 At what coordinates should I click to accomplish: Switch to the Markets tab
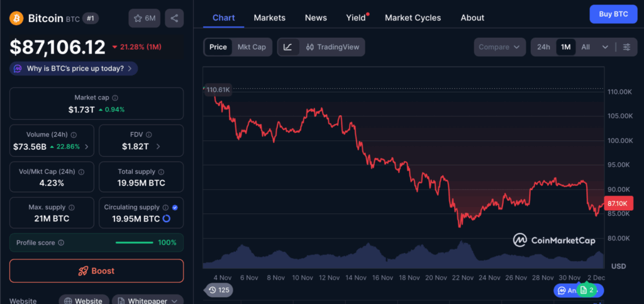pos(269,18)
